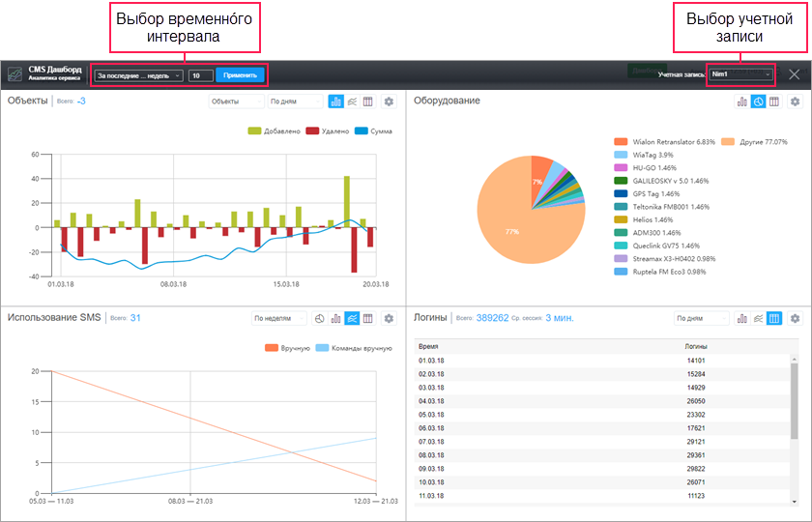Toggle 'Добавлено' series in Objects legend
This screenshot has height=522, width=812.
coord(275,131)
